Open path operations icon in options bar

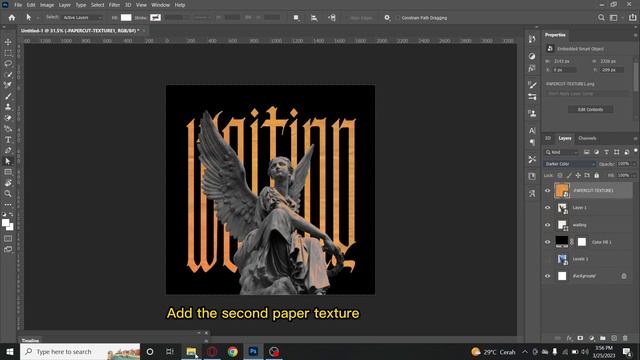click(296, 18)
